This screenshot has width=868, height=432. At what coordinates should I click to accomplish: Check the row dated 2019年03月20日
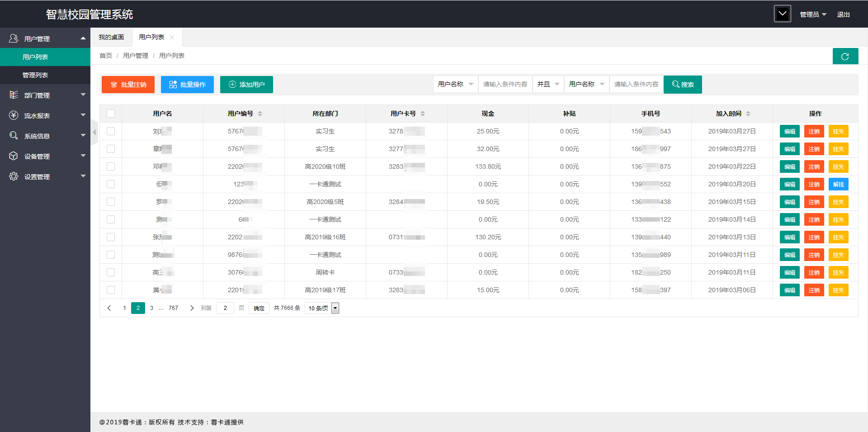click(x=111, y=184)
